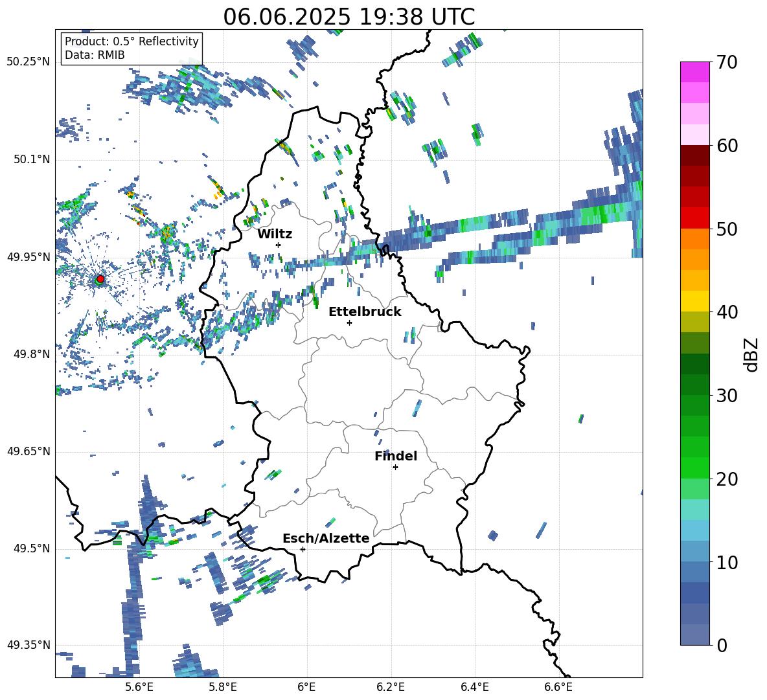Click the 50.25°N latitude label
The image size is (767, 700).
point(29,62)
